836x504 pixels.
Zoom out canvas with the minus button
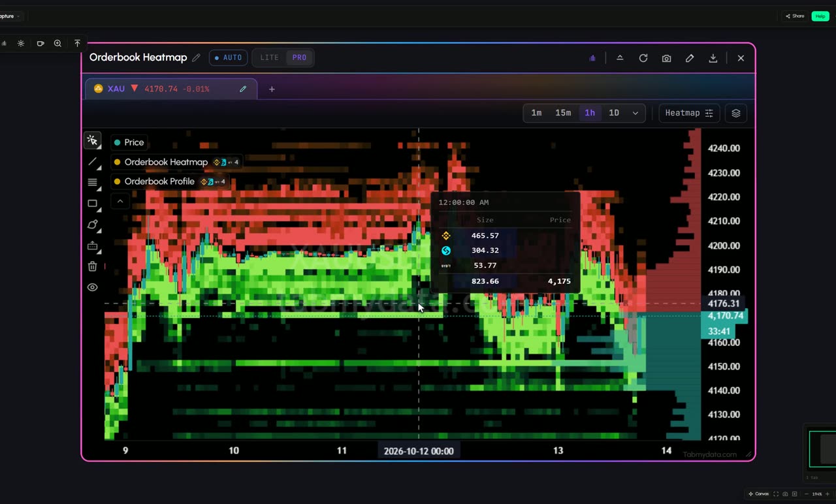[808, 494]
